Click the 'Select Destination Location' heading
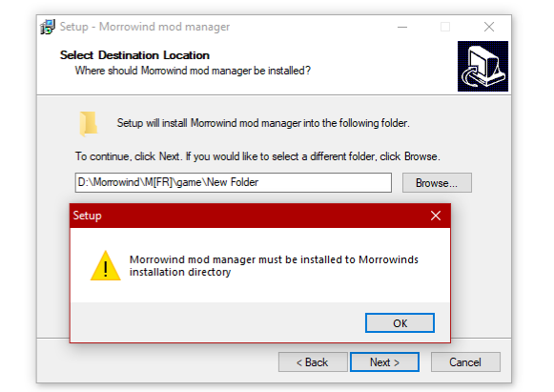The height and width of the screenshot is (392, 554). (x=134, y=55)
